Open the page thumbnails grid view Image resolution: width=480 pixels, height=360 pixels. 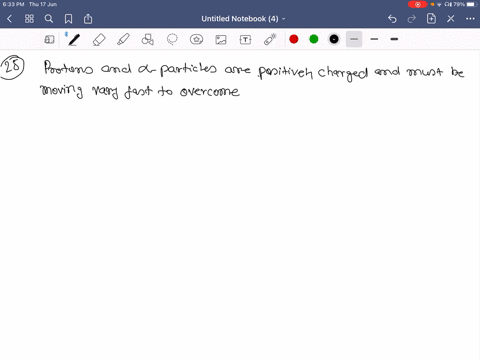point(29,19)
